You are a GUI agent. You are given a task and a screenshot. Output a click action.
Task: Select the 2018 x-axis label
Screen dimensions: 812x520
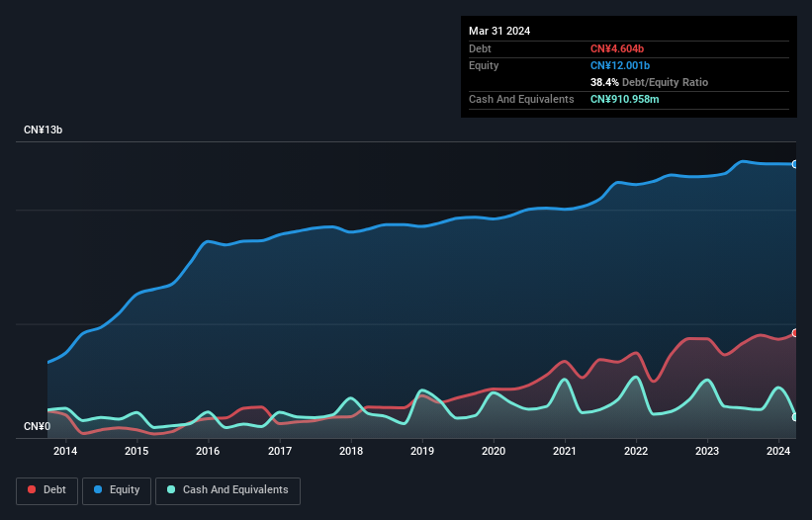(351, 451)
